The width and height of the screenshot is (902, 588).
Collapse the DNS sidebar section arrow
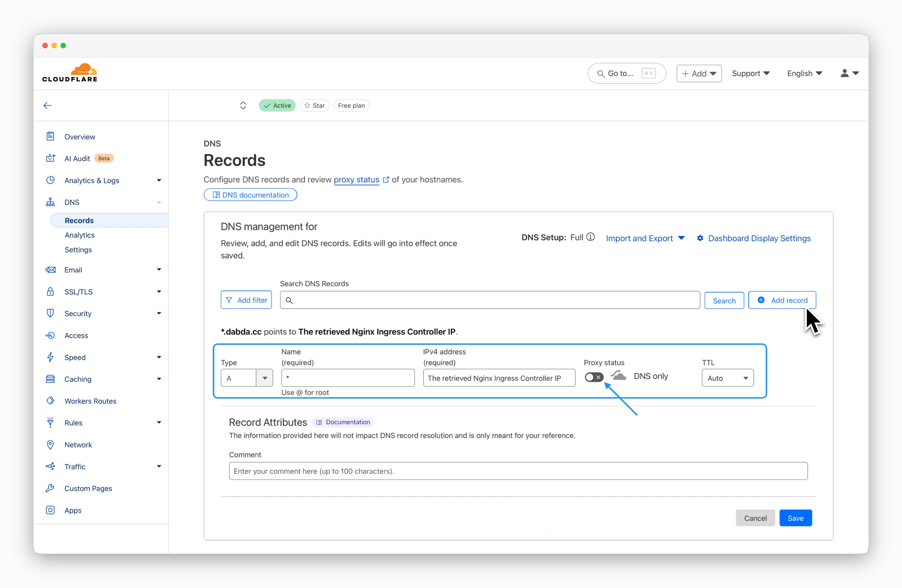tap(159, 202)
